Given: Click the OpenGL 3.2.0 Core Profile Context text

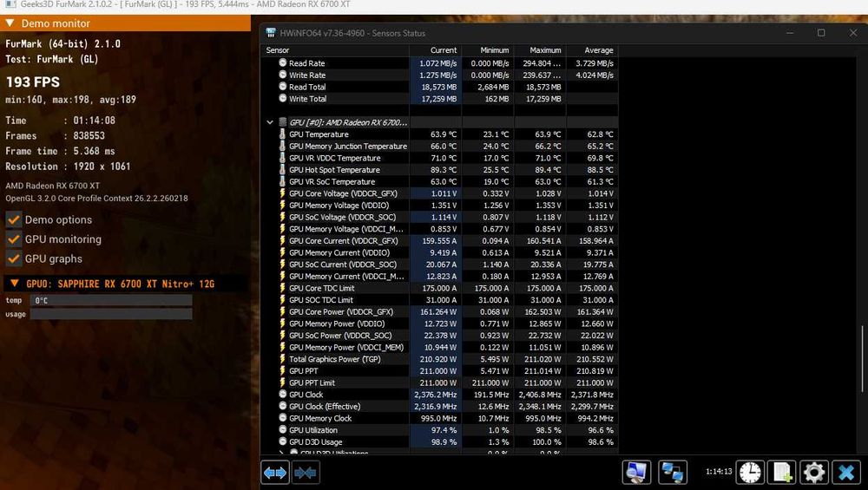Looking at the screenshot, I should (x=97, y=198).
